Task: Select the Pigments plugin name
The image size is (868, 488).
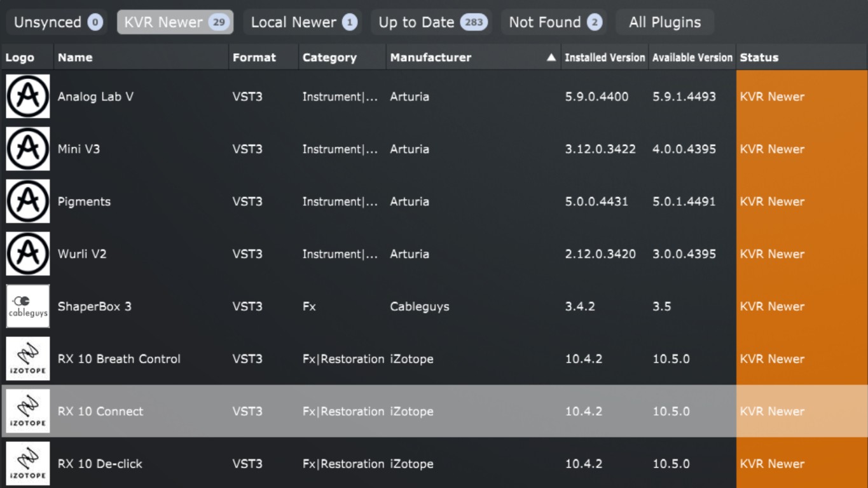Action: pos(84,201)
